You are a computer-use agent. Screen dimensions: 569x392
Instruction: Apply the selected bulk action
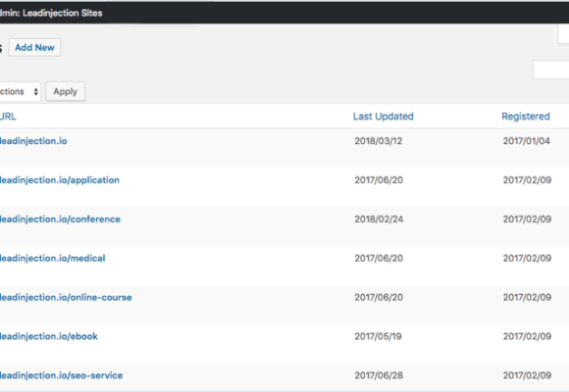66,91
